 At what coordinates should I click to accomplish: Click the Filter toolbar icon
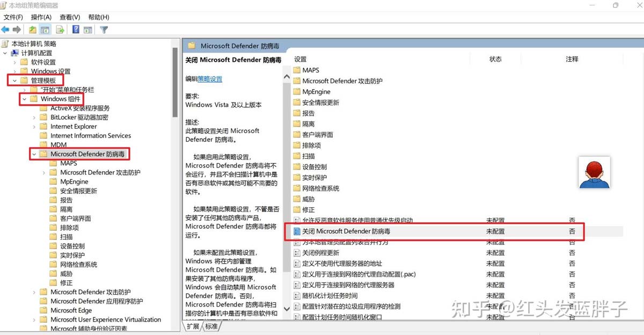pos(103,29)
